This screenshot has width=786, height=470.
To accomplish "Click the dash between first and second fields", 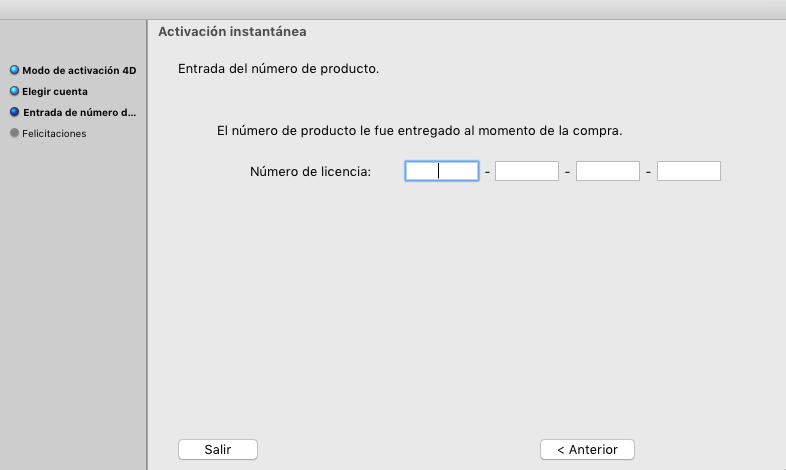I will [x=487, y=172].
